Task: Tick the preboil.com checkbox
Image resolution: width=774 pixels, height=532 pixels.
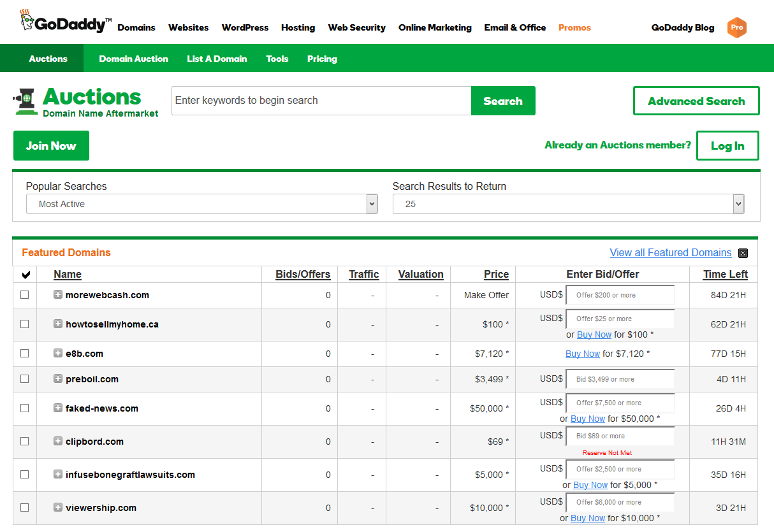Action: (25, 378)
